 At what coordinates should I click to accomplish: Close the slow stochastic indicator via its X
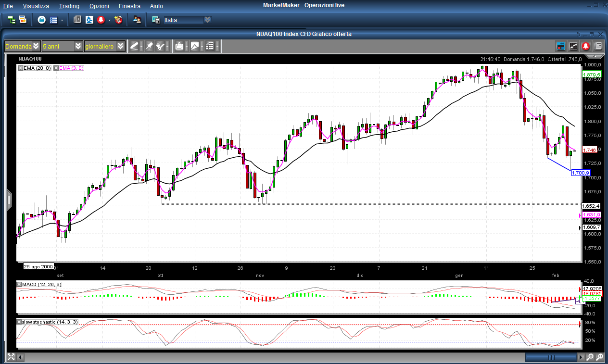coord(20,322)
